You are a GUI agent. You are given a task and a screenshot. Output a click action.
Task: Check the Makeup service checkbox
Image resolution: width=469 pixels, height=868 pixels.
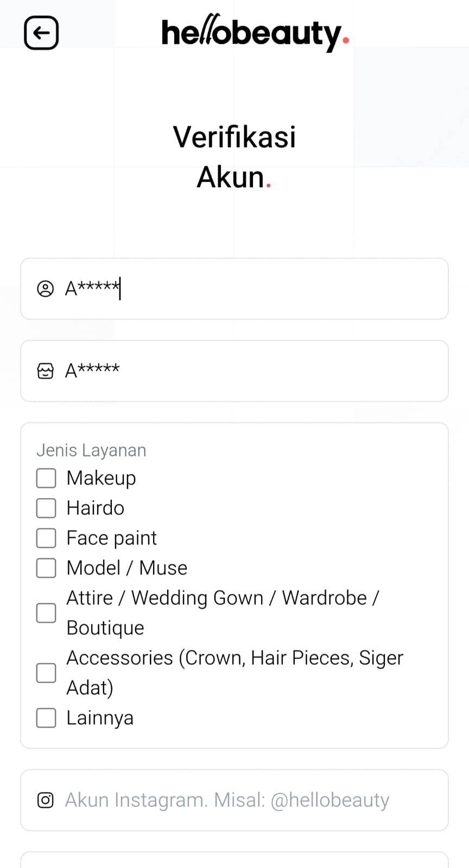pos(46,478)
